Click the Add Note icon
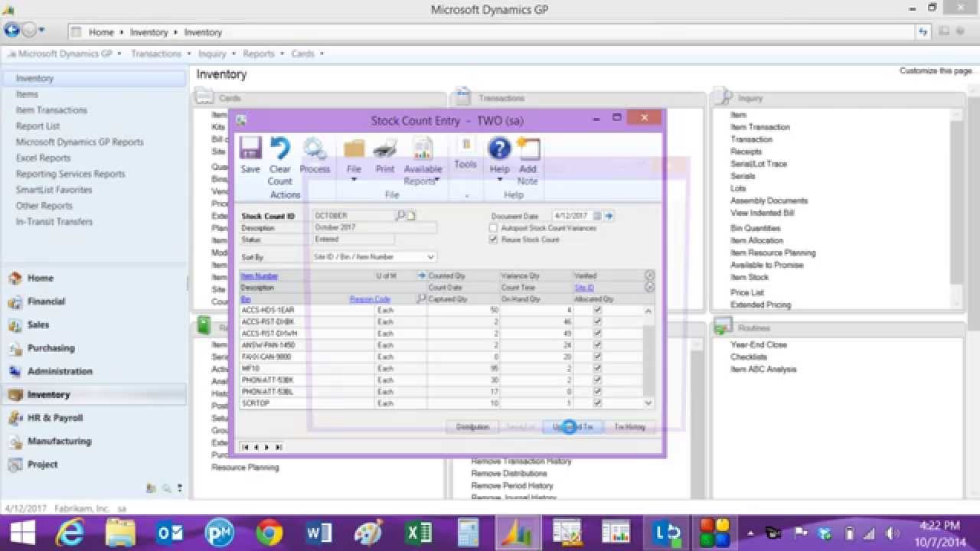 pyautogui.click(x=528, y=148)
